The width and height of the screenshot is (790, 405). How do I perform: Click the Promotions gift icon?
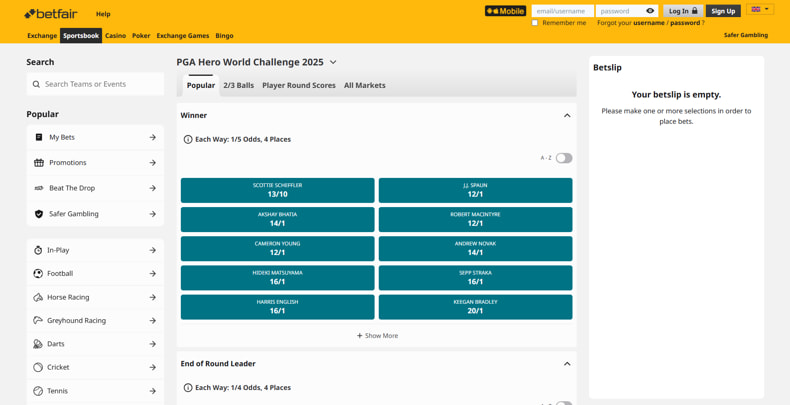pyautogui.click(x=39, y=163)
